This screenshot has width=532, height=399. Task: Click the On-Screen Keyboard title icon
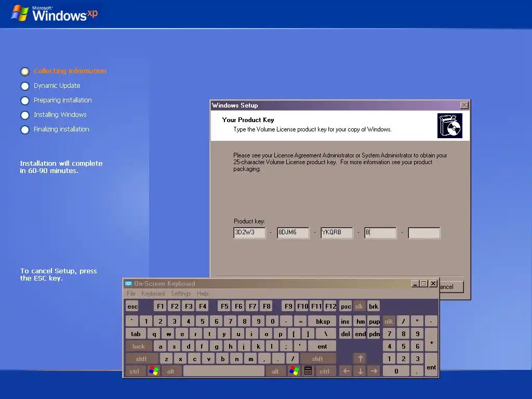[128, 283]
